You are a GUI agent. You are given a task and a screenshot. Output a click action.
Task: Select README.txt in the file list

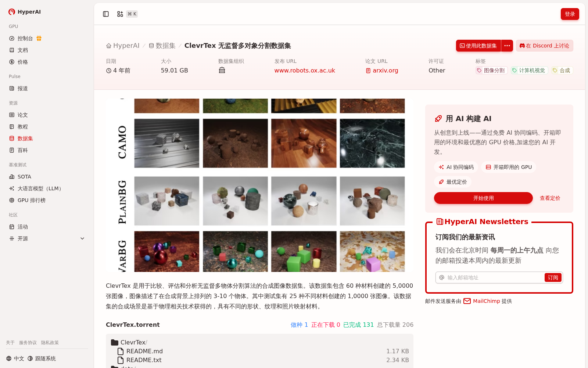(x=259, y=360)
